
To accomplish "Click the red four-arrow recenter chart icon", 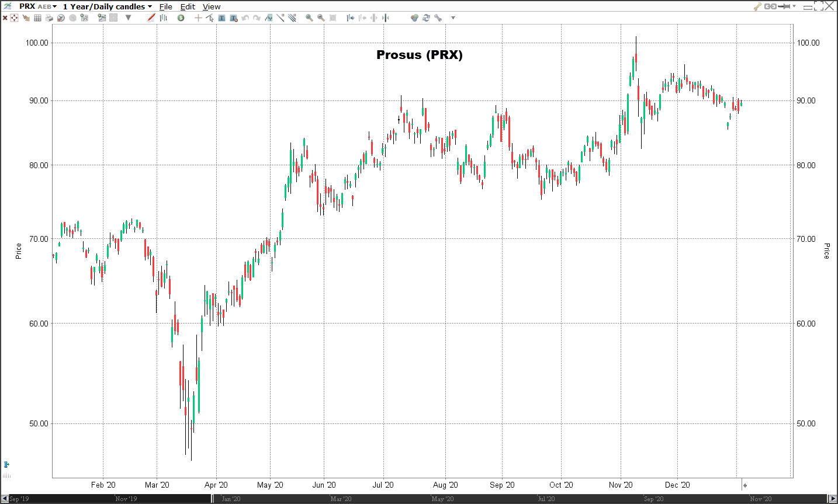I will point(14,18).
